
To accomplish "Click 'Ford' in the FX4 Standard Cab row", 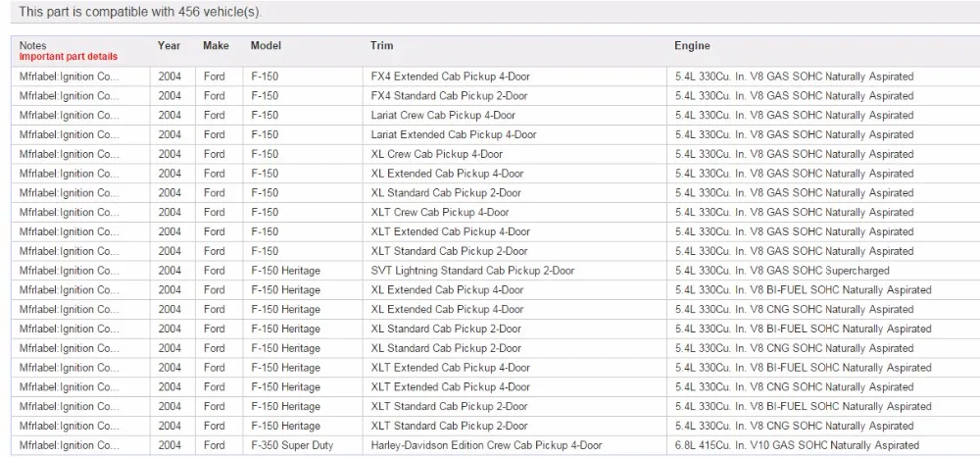I will point(215,96).
